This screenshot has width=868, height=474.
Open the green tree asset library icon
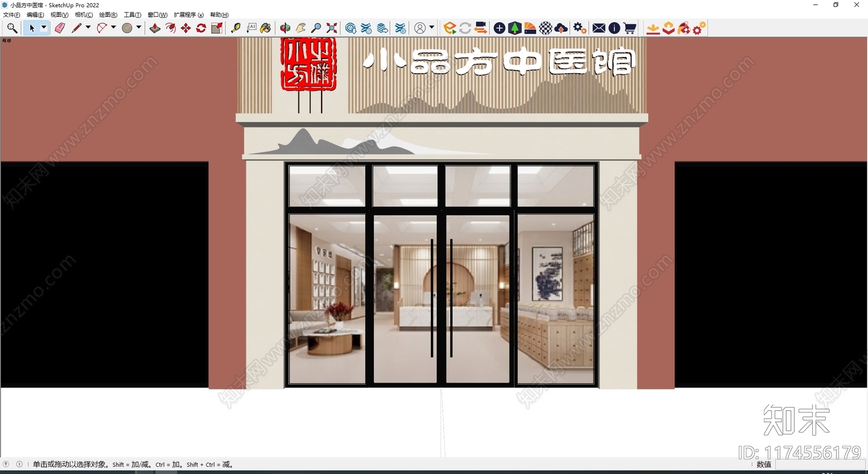coord(515,28)
